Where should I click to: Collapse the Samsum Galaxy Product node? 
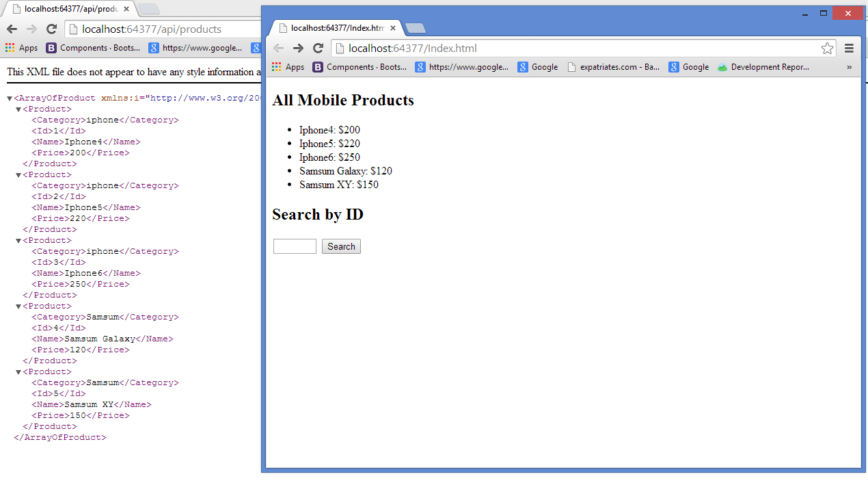click(x=19, y=306)
